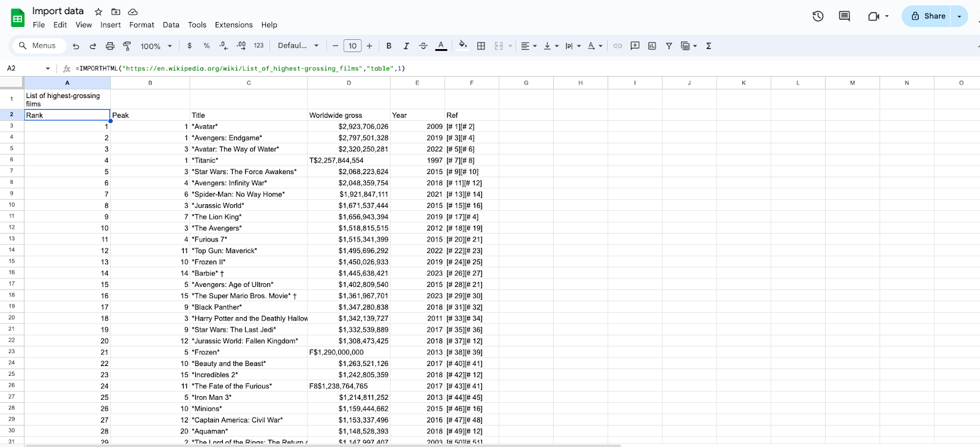Open the Edit menu
980x447 pixels.
tap(60, 25)
